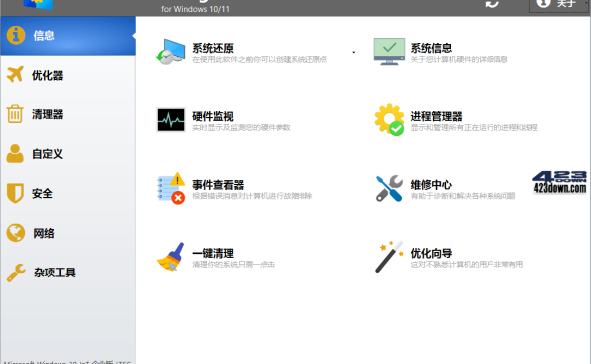Screen dimensions: 591x364
Task: Click the 维修中心 wrench and screwdriver icon
Action: (389, 188)
